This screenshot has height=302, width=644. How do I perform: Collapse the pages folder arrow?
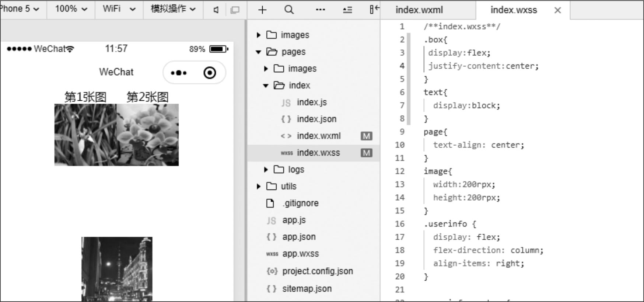259,52
